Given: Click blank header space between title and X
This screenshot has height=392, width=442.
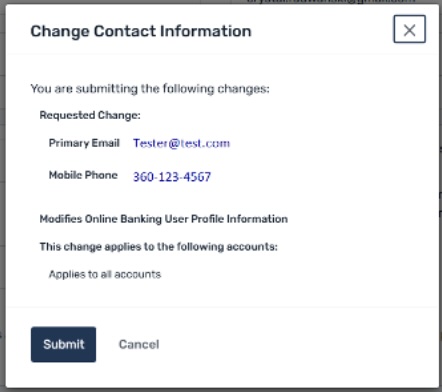Looking at the screenshot, I should 322,31.
